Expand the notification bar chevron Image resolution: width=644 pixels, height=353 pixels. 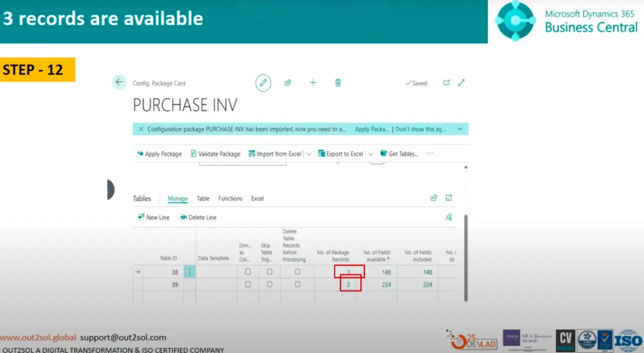pyautogui.click(x=460, y=129)
